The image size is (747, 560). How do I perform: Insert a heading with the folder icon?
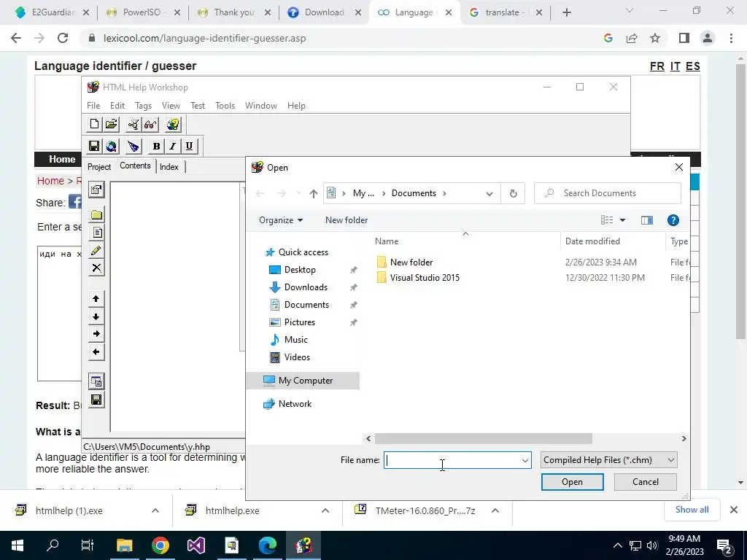pyautogui.click(x=96, y=215)
